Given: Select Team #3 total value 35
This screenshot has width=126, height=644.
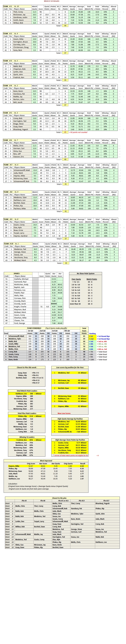Looking at the screenshot, I should 65,80.
